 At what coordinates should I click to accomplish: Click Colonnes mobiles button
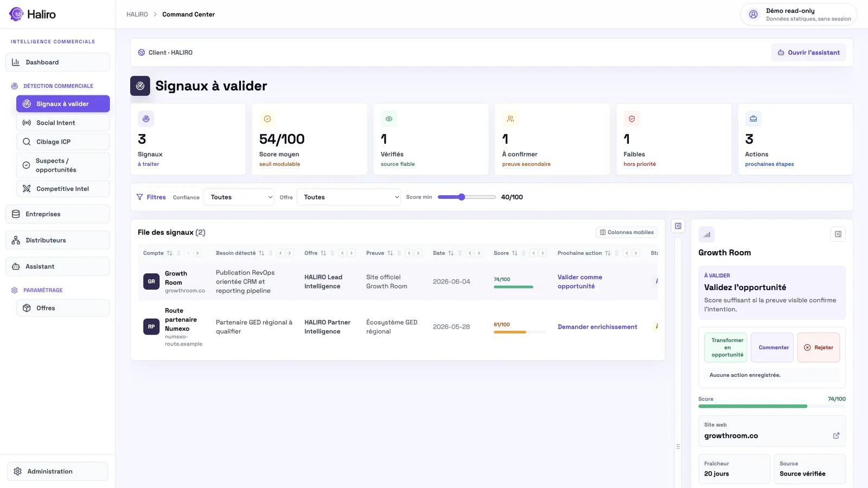pyautogui.click(x=627, y=232)
